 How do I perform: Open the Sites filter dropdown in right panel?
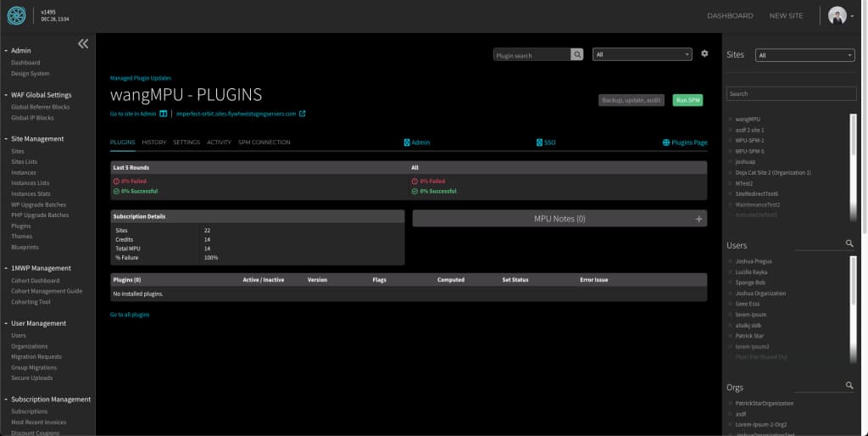(805, 55)
